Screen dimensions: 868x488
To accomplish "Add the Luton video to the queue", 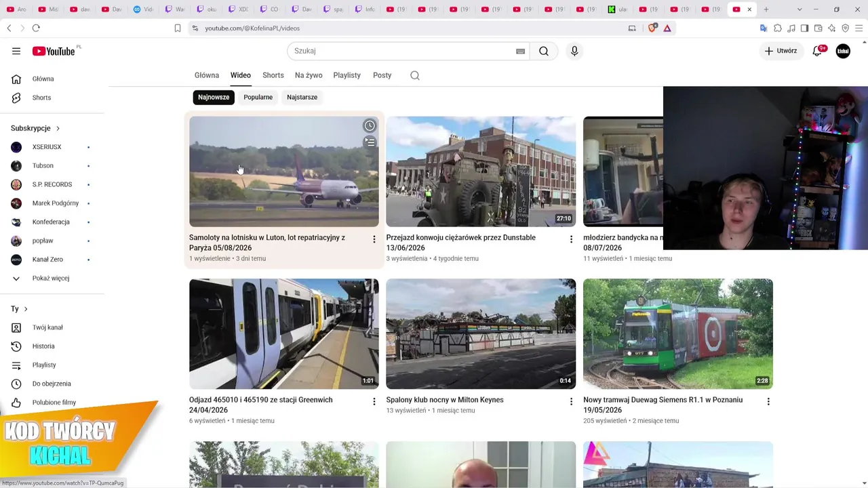I will (370, 142).
